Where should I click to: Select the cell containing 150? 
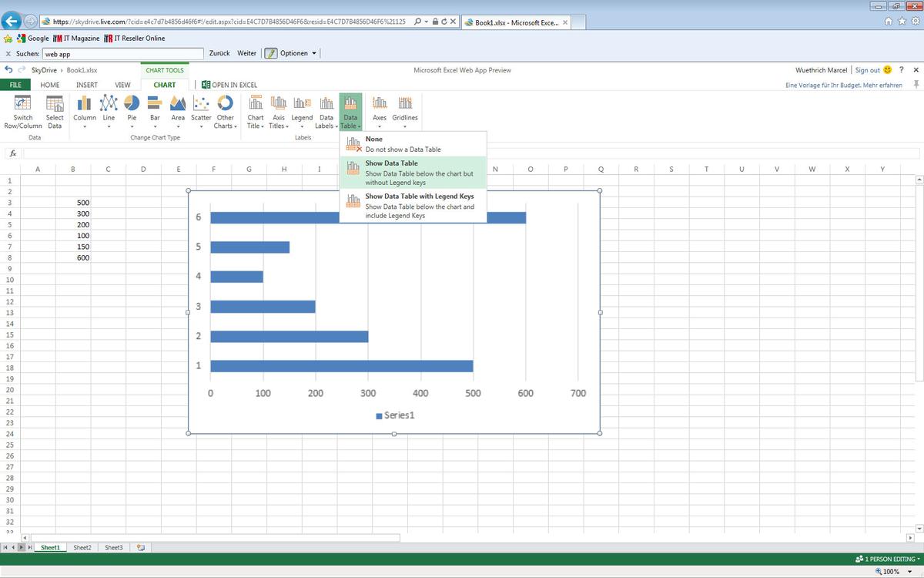(73, 247)
